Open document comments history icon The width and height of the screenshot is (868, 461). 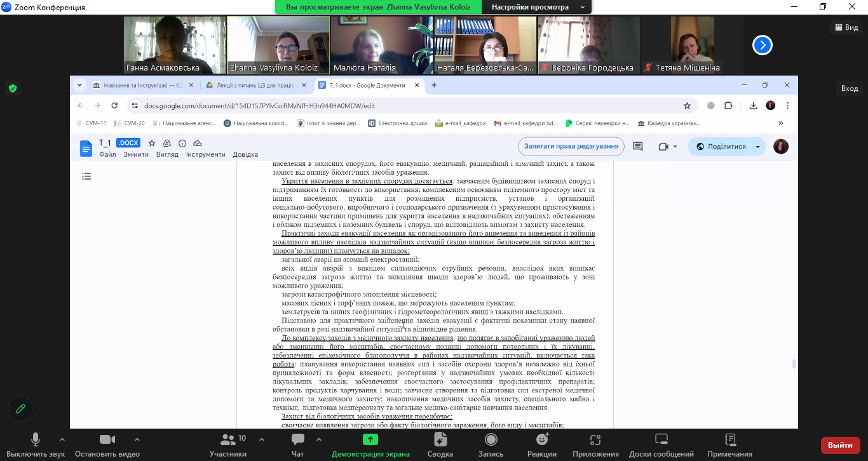tap(638, 147)
